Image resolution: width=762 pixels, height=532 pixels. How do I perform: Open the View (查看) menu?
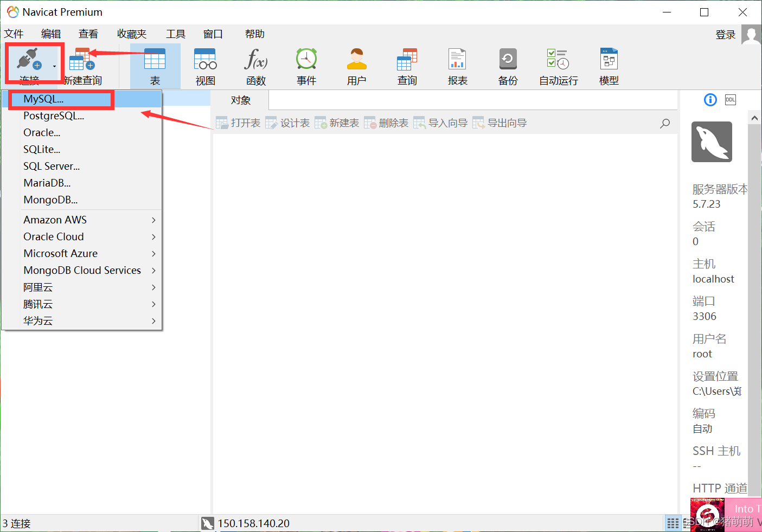pos(88,34)
